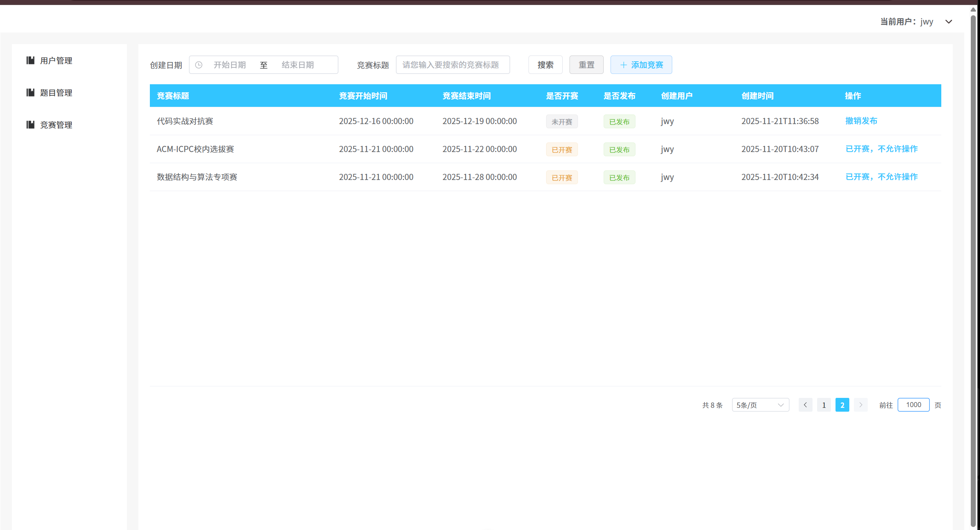This screenshot has height=530, width=980.
Task: Click the next page right arrow
Action: pos(860,405)
